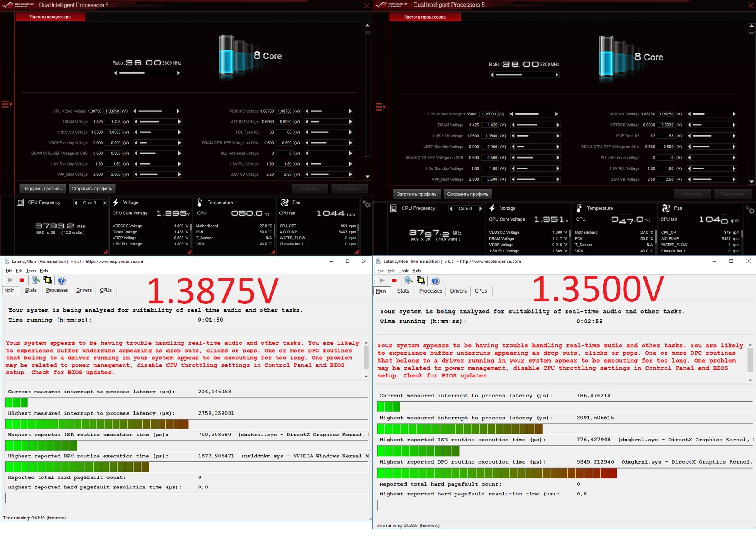Select the 'Частота процессора' tab in left DIP5
Viewport: 756px width, 536px height.
51,17
